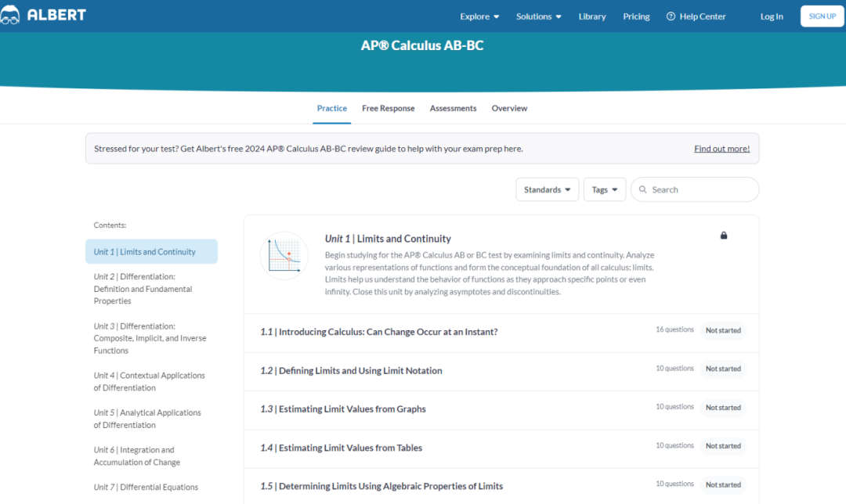
Task: Select Unit 1 Limits and Continuity in Contents
Action: pos(152,252)
